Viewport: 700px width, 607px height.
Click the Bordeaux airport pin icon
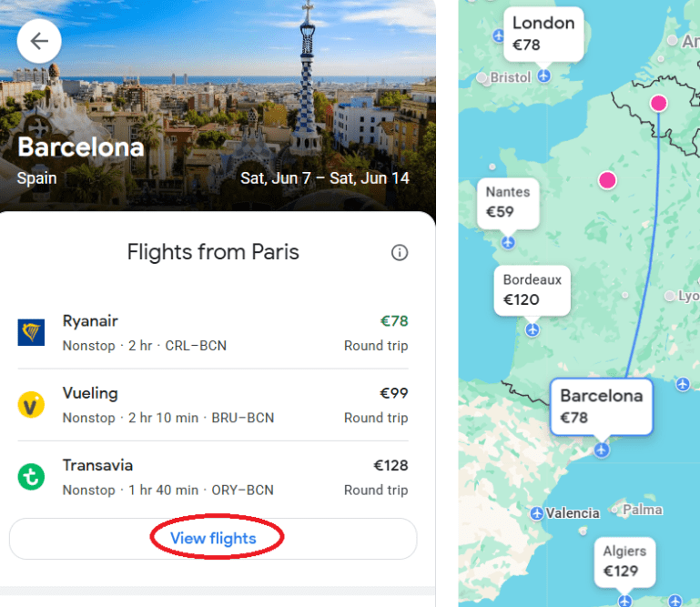click(532, 329)
